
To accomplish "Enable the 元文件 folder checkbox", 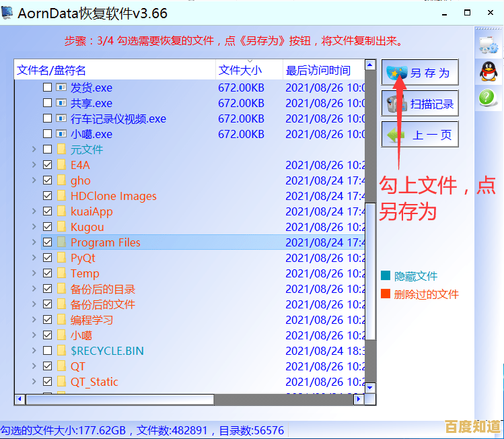I will tap(47, 149).
